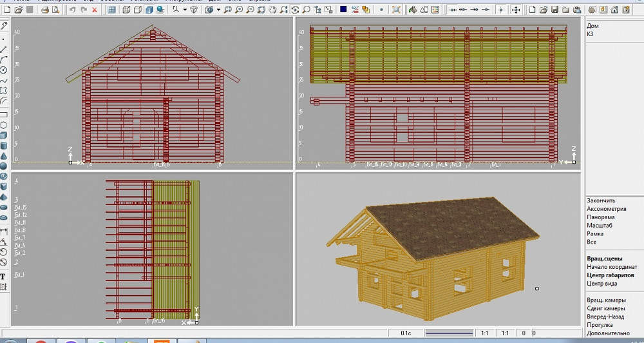644x343 pixels.
Task: Click the New document icon in the top-left toolbar
Action: pyautogui.click(x=6, y=10)
